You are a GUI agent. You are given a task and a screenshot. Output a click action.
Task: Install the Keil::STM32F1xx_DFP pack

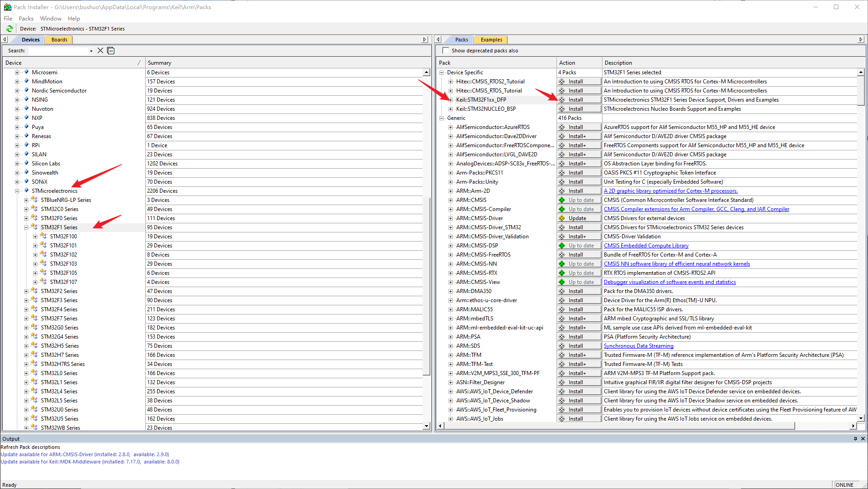[x=579, y=100]
